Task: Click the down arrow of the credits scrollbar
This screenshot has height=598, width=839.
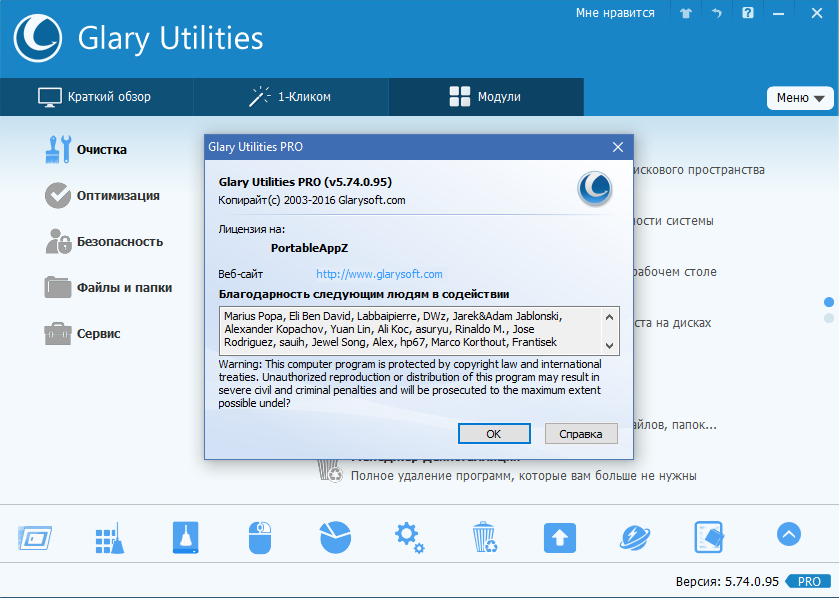Action: click(609, 346)
